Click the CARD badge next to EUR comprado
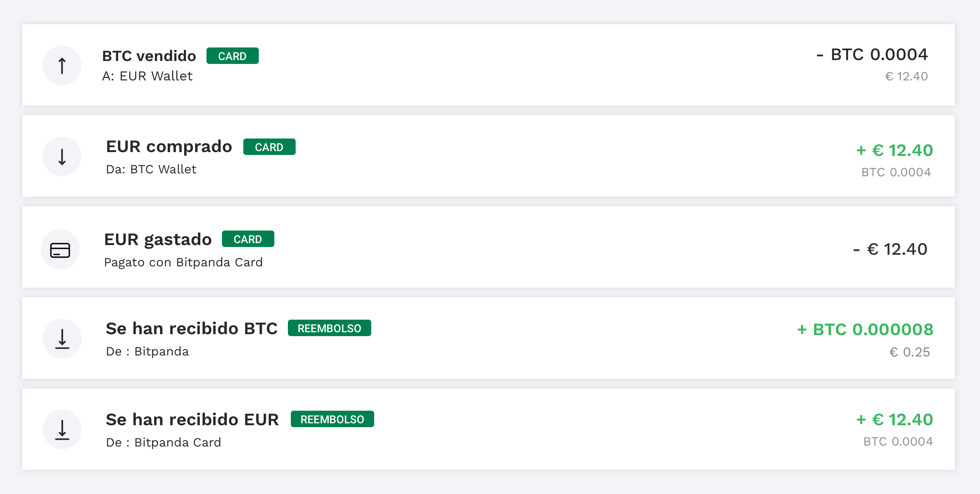Viewport: 980px width, 494px height. pyautogui.click(x=269, y=147)
